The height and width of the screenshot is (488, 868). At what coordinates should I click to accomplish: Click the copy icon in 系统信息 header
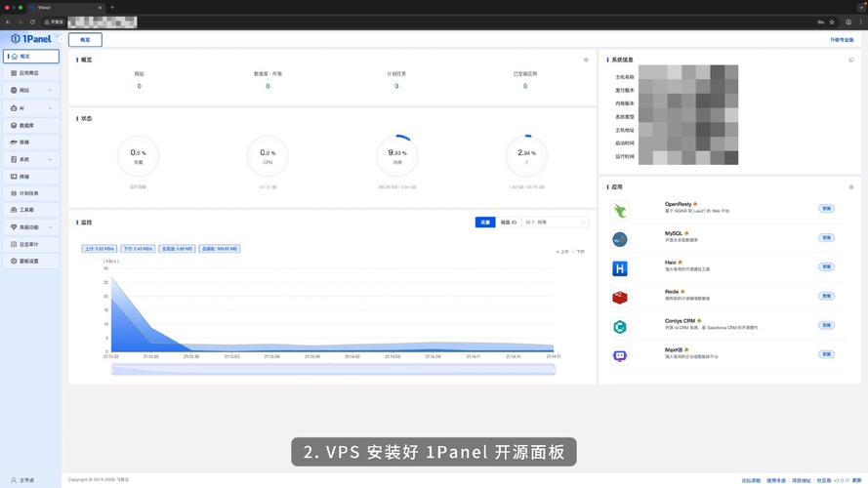(x=851, y=60)
